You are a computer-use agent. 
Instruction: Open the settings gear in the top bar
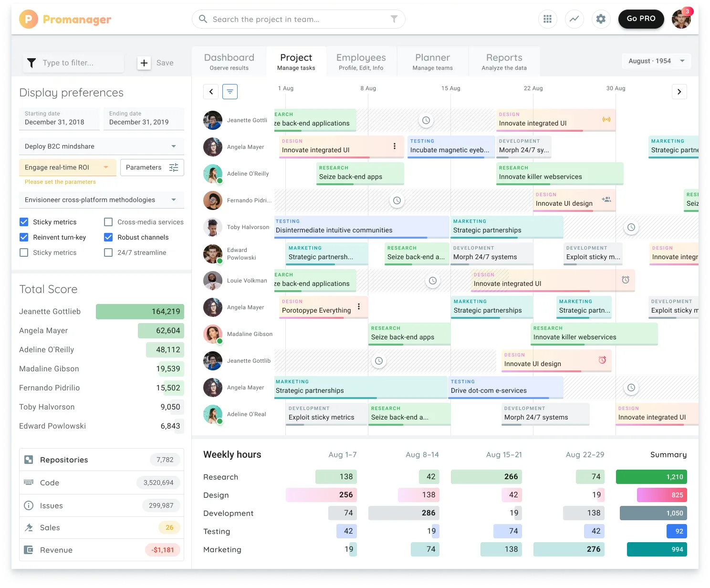pyautogui.click(x=601, y=19)
